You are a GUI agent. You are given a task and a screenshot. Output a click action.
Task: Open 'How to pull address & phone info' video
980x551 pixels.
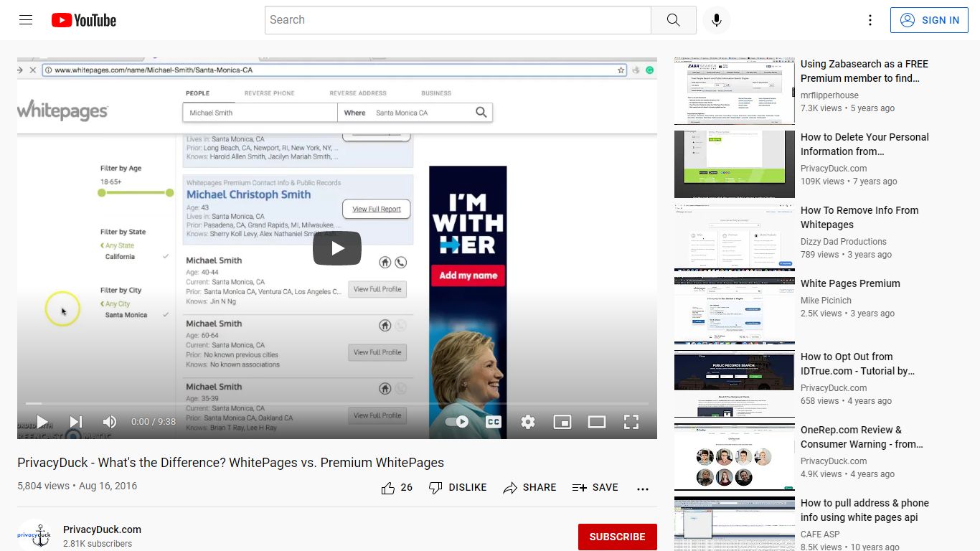(x=864, y=510)
